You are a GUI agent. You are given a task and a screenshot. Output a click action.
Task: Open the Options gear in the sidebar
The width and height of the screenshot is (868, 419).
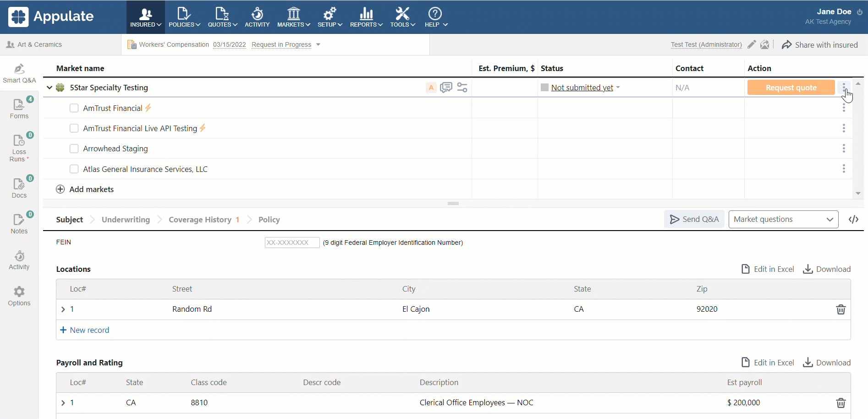(19, 296)
